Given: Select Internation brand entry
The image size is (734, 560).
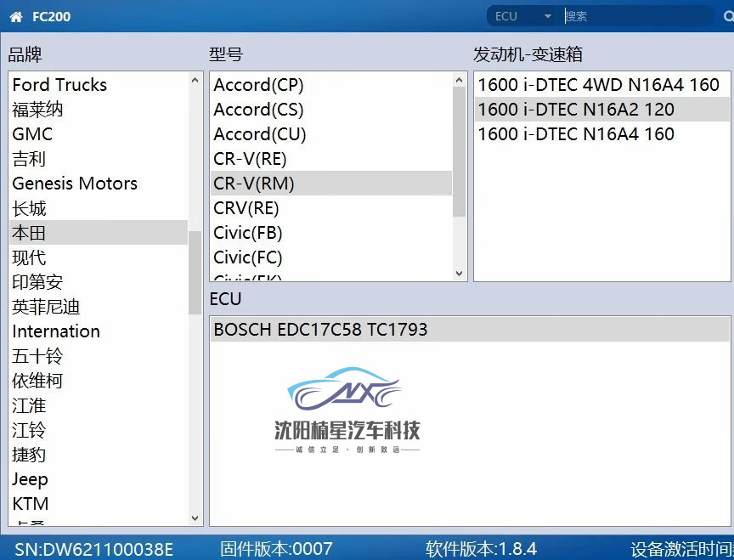Looking at the screenshot, I should click(56, 331).
